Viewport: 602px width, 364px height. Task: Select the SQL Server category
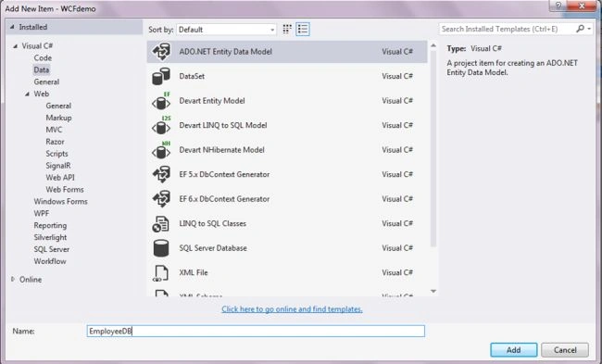tap(52, 249)
